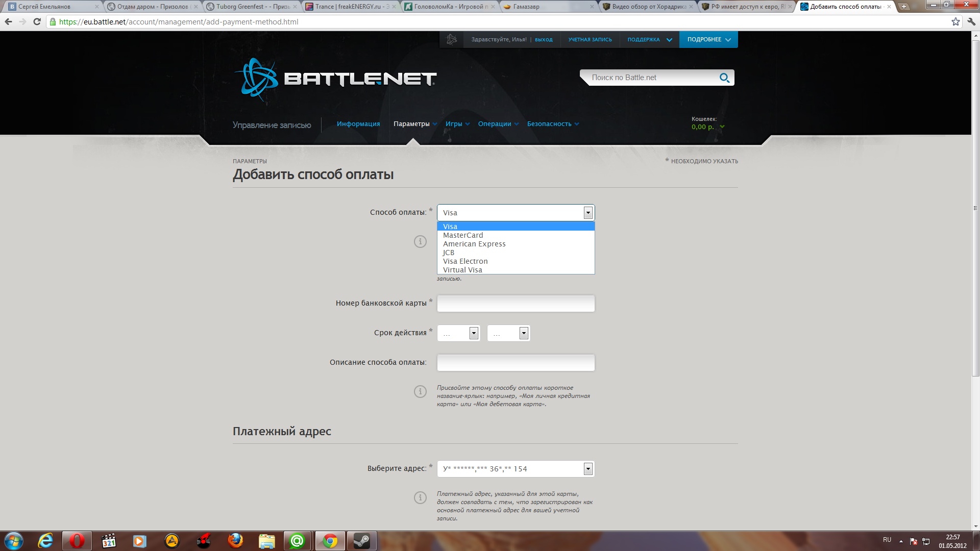Click bank card number input field
Viewport: 980px width, 551px height.
pyautogui.click(x=516, y=304)
